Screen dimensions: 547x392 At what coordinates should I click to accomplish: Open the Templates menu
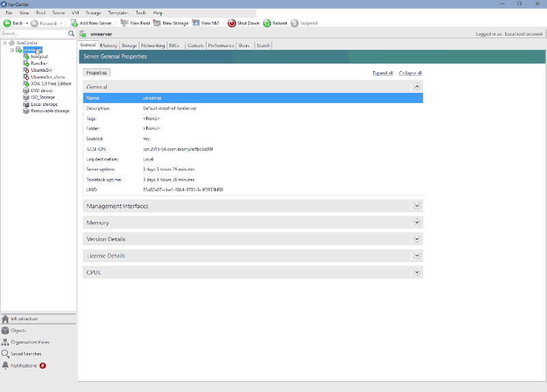118,13
